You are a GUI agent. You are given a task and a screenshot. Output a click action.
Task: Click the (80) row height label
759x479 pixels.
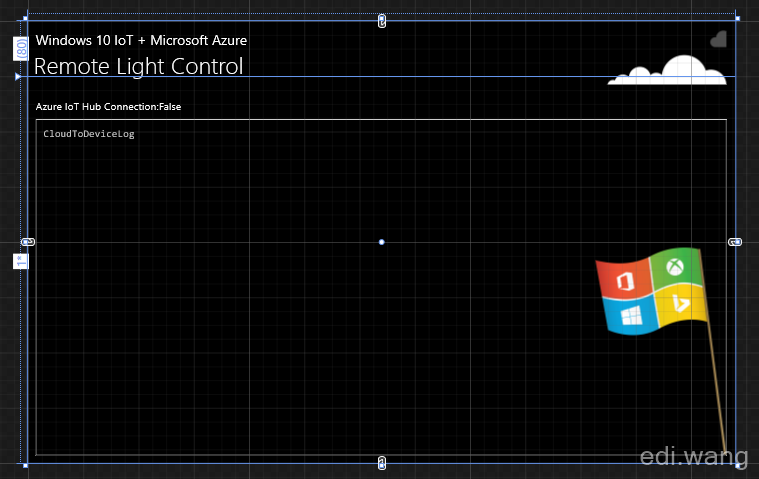pyautogui.click(x=21, y=49)
